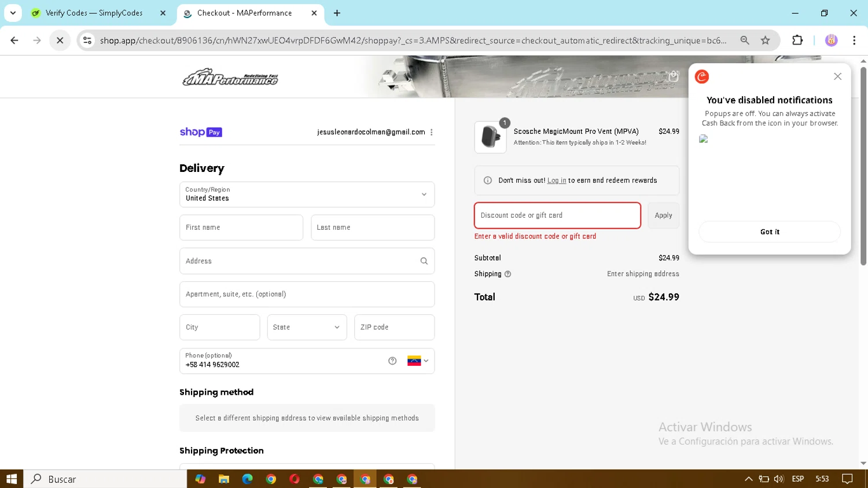The image size is (868, 488).
Task: Open Microsoft Edge from the taskbar
Action: (x=248, y=479)
